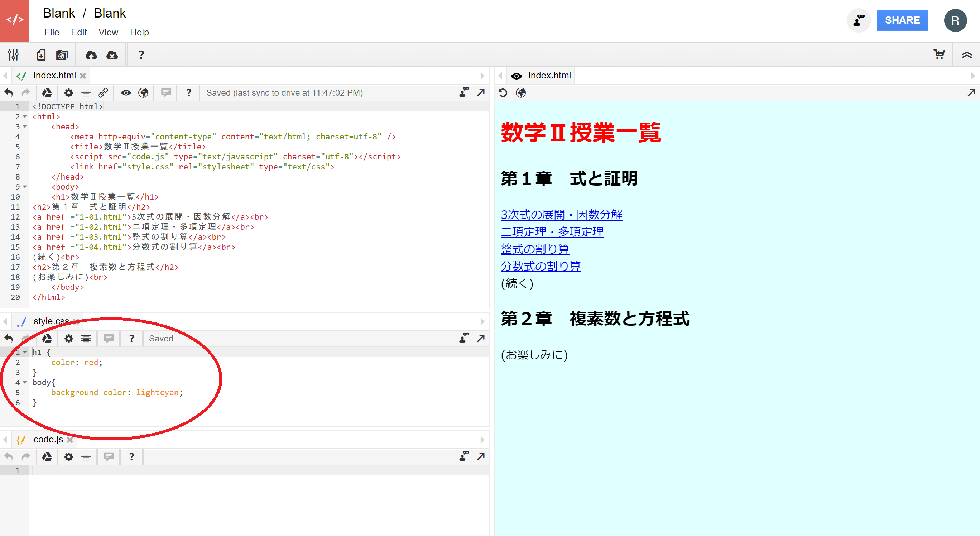Viewport: 980px width, 536px height.
Task: Click format lines icon in index.html toolbar
Action: pos(86,92)
